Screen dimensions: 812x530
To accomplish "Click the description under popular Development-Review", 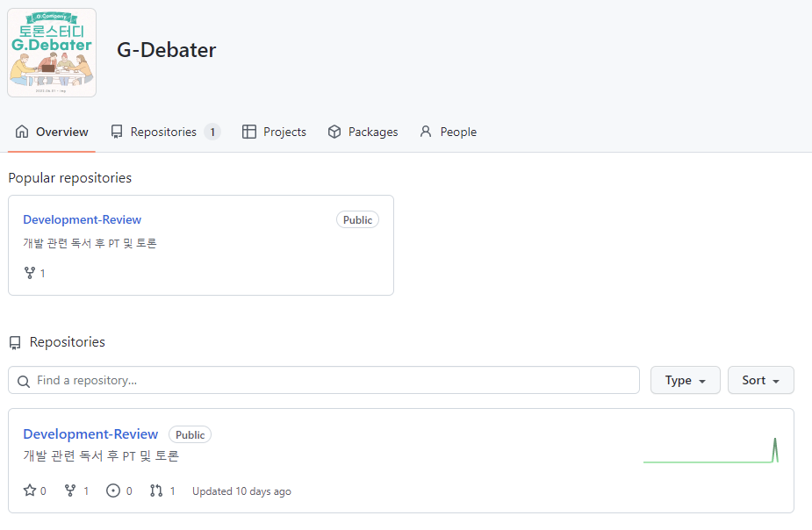I will pos(90,243).
